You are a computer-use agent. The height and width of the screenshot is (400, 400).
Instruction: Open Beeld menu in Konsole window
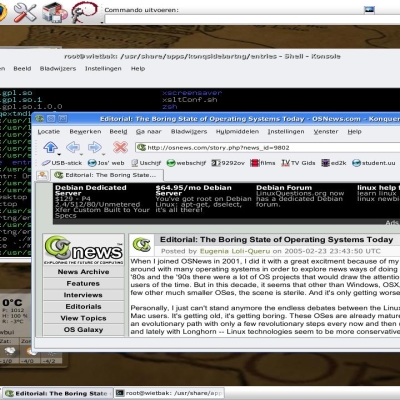[x=22, y=69]
